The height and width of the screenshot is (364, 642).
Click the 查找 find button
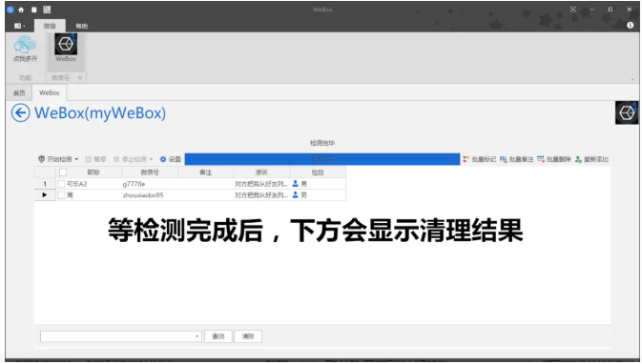click(218, 336)
